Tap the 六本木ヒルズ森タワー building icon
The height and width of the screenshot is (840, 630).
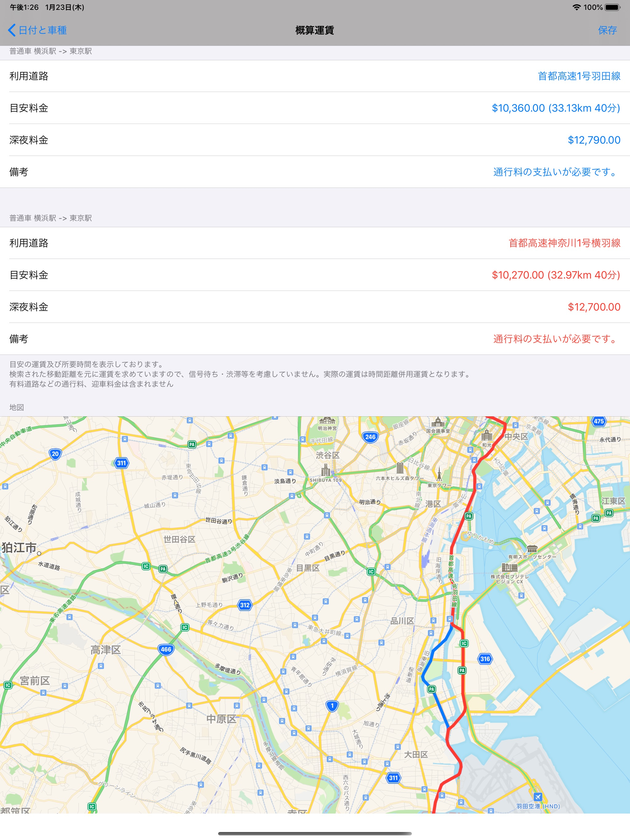click(400, 467)
